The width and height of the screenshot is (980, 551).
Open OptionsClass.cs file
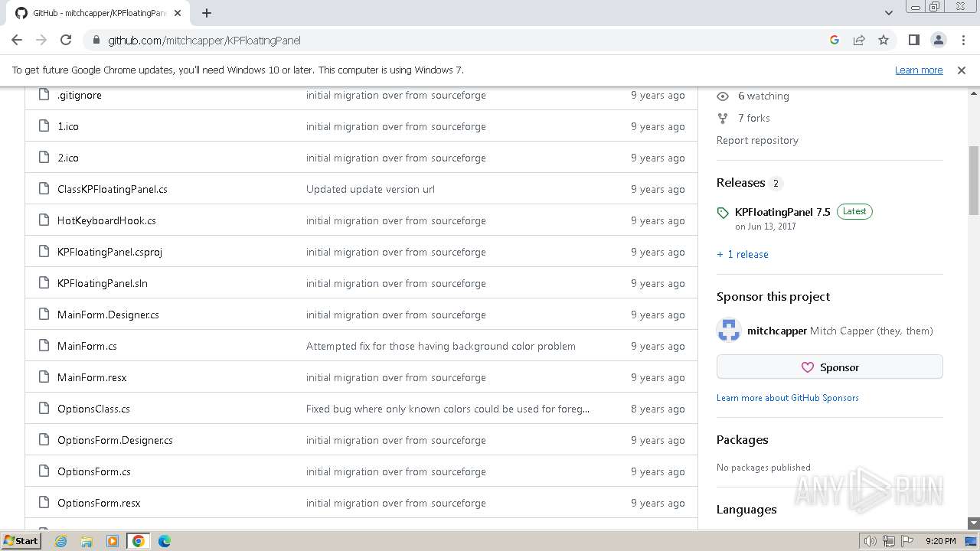click(x=93, y=409)
